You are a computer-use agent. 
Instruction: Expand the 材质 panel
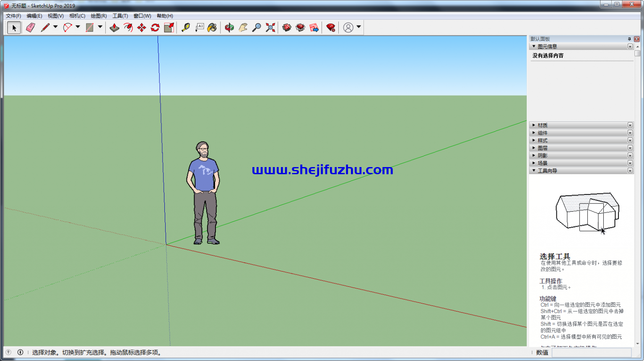tap(534, 125)
